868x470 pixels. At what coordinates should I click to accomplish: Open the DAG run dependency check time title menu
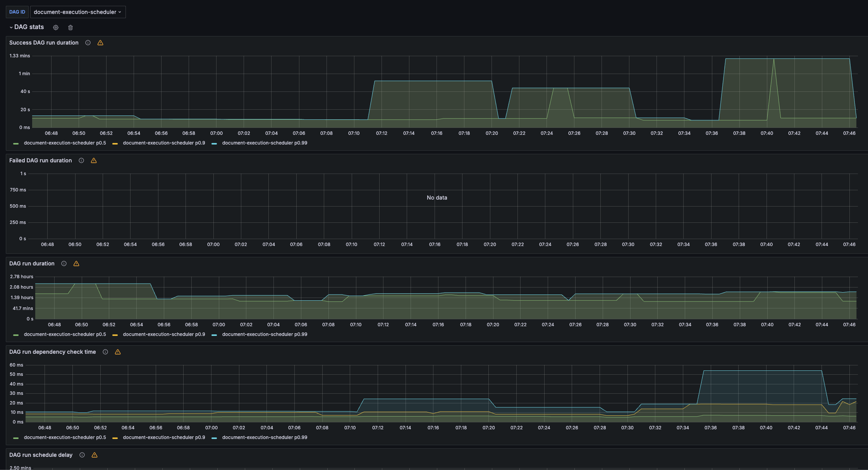(52, 352)
